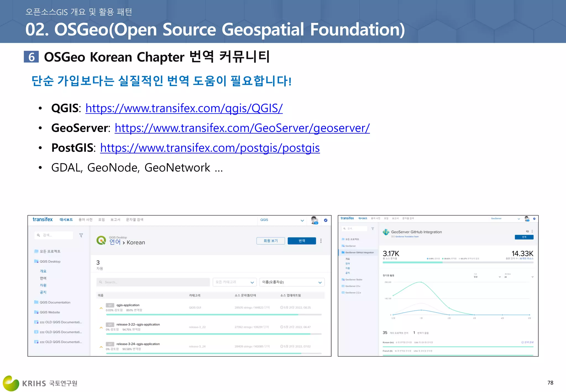Click the GeoServer Stable folder icon
This screenshot has height=392, width=566.
pos(343,279)
